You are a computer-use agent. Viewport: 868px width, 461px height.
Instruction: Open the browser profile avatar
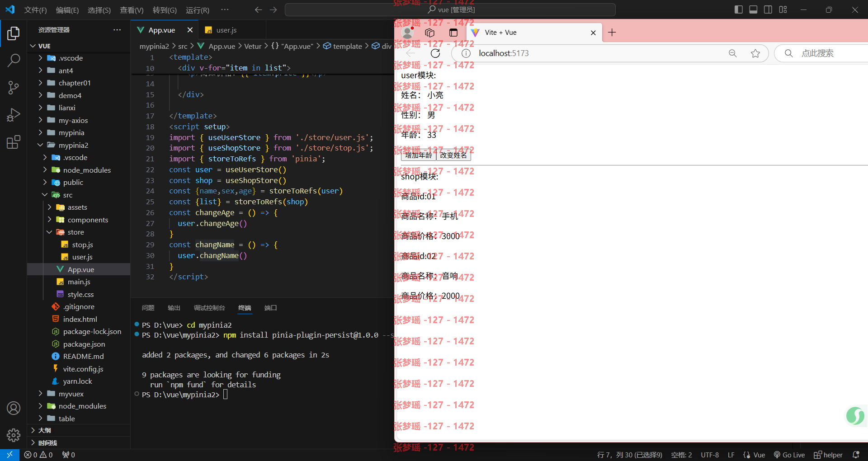tap(408, 33)
